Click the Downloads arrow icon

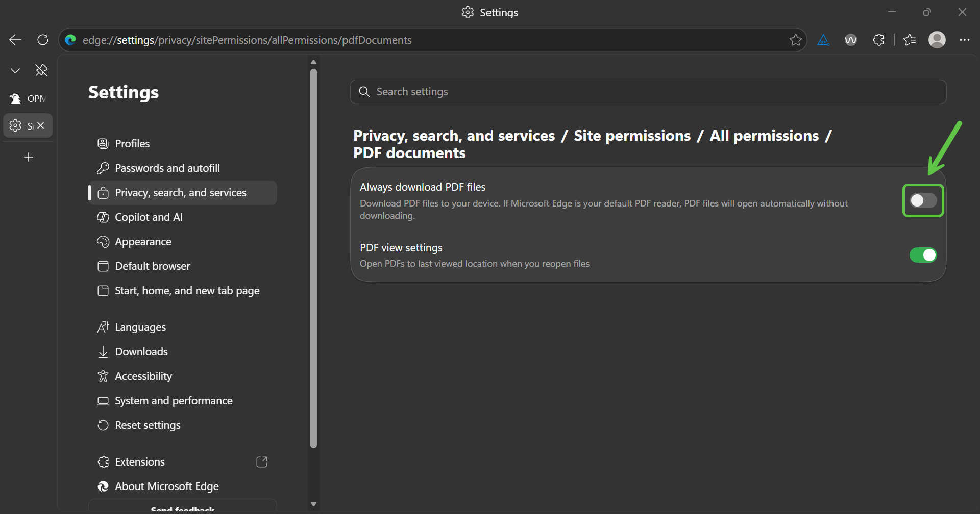[x=103, y=352]
